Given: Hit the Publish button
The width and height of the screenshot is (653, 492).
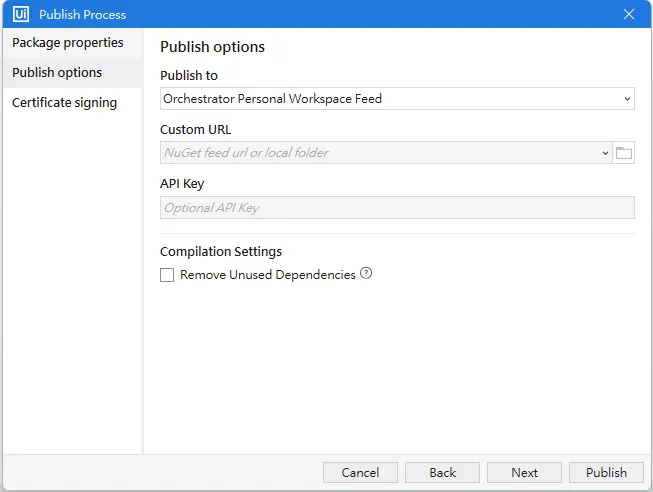Looking at the screenshot, I should 606,473.
